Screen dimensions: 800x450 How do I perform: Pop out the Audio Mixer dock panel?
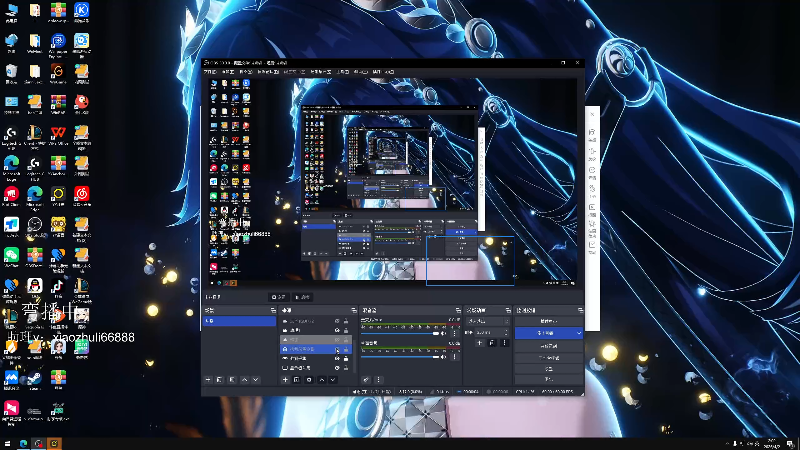[458, 310]
